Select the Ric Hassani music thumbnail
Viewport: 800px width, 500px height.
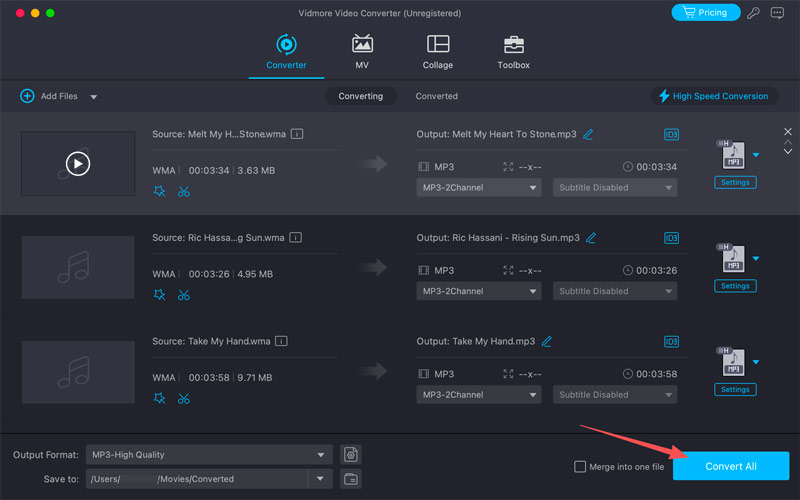[x=78, y=267]
